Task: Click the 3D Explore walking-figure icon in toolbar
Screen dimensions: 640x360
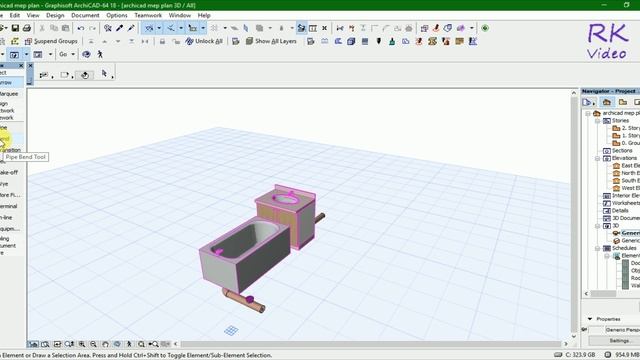Action: [100, 54]
